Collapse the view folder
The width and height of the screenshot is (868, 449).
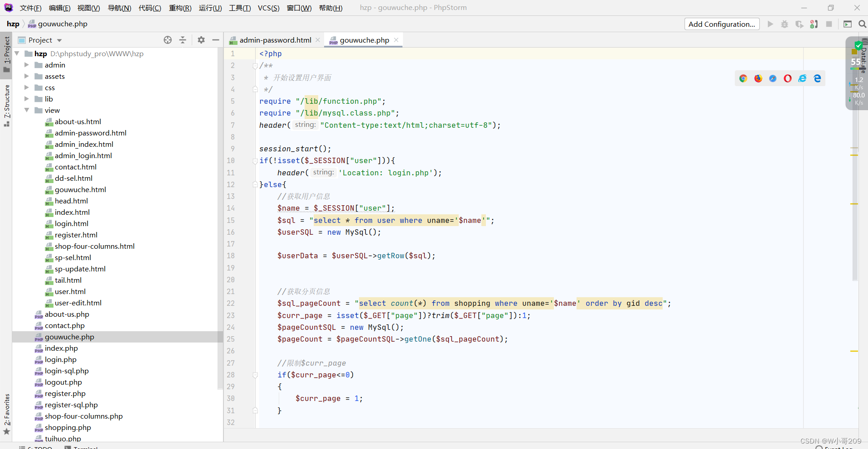[27, 110]
